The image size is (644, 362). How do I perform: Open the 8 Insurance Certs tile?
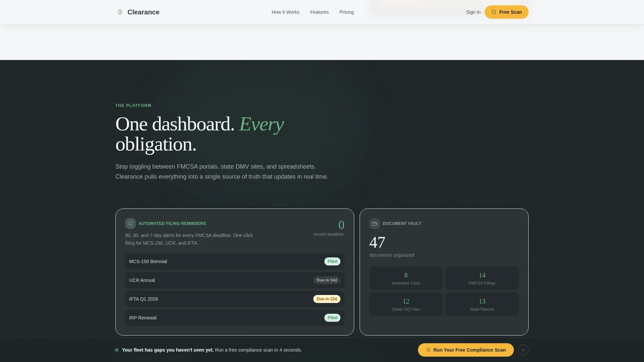406,278
